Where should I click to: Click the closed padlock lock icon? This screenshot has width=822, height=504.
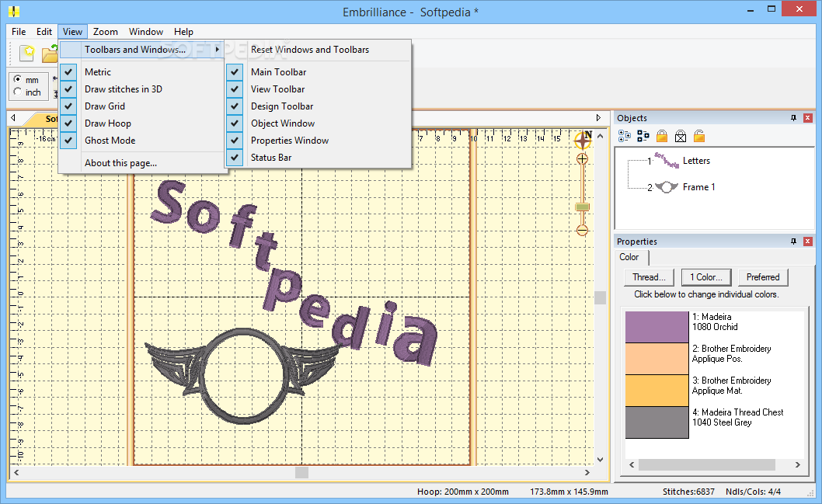(x=662, y=136)
